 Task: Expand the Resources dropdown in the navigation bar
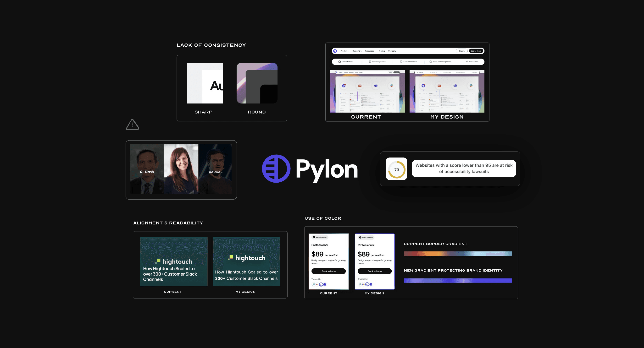tap(370, 51)
